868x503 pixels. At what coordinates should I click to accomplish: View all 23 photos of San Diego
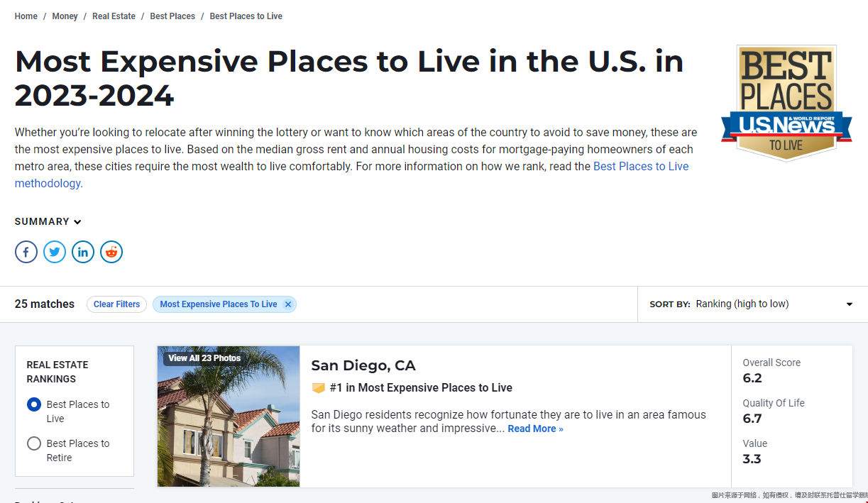click(204, 358)
